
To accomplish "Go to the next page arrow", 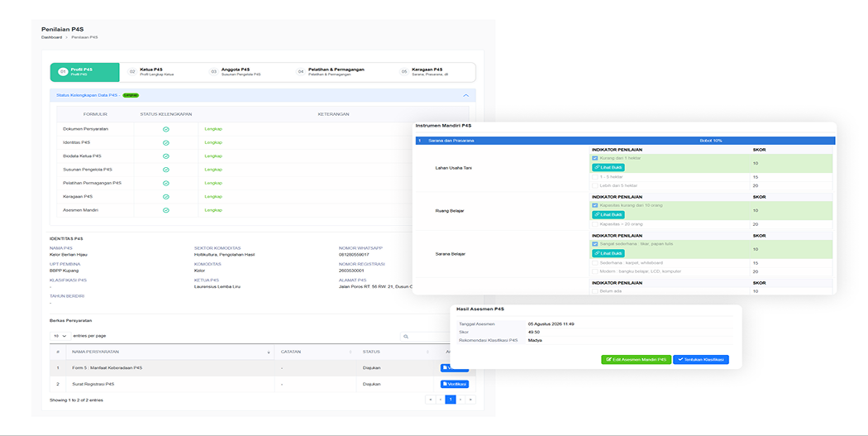I will coord(460,400).
